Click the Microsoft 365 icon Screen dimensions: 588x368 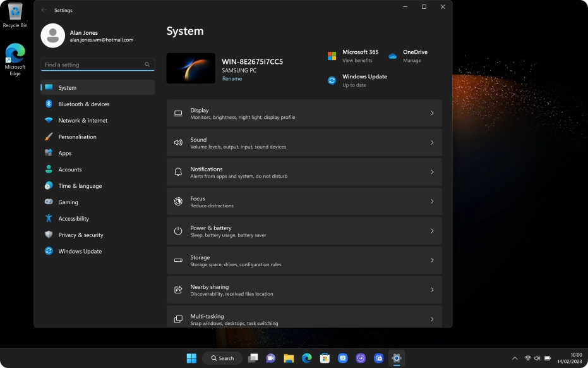(331, 54)
